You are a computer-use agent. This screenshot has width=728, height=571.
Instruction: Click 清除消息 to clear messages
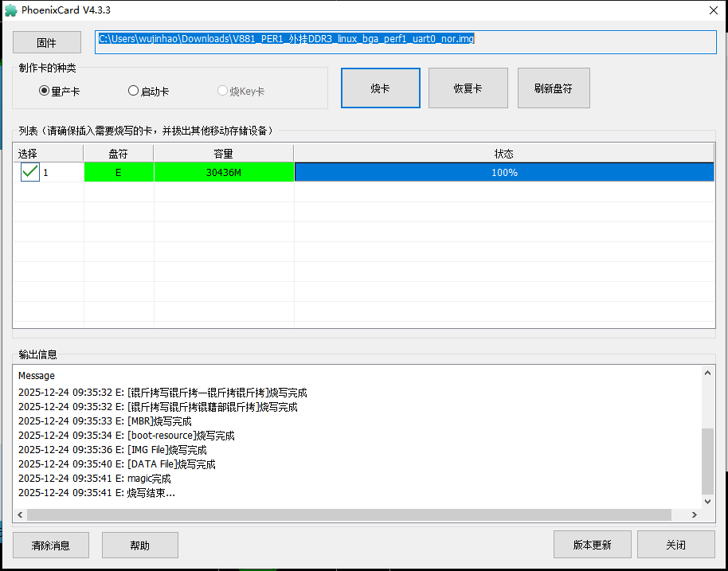point(51,546)
